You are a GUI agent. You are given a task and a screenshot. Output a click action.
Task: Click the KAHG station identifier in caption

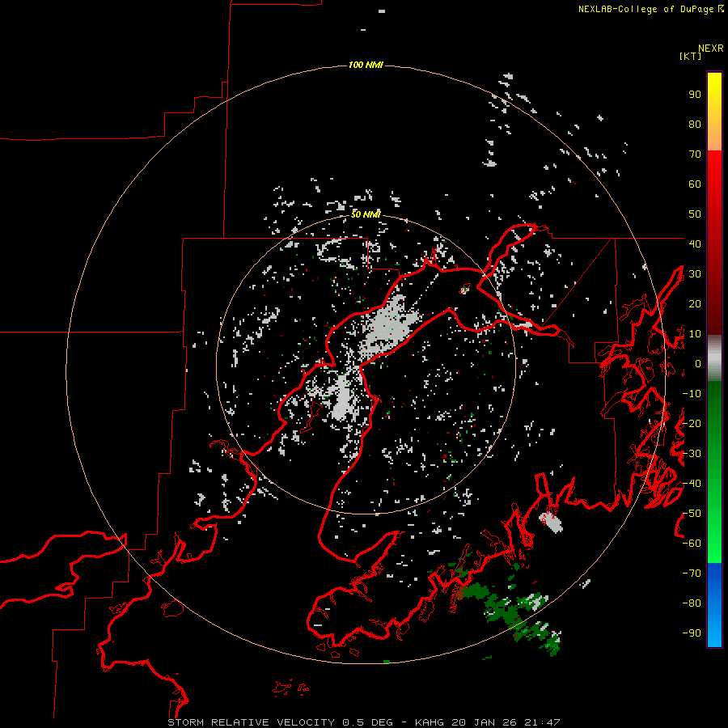pyautogui.click(x=430, y=722)
